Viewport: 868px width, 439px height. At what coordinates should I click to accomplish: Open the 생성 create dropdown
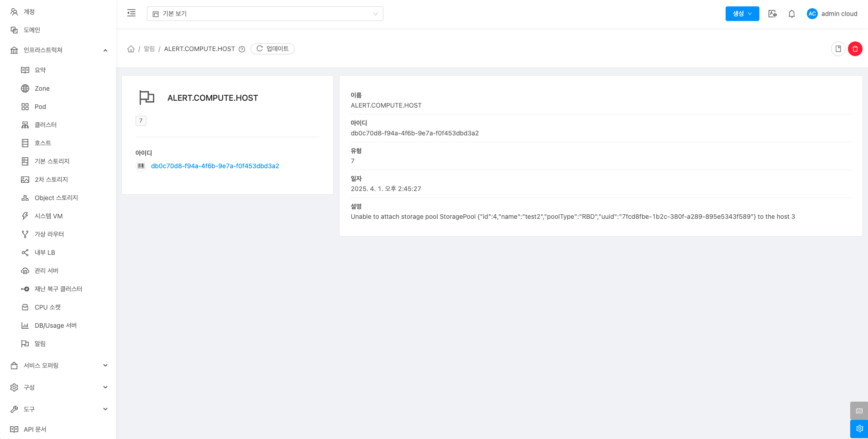tap(742, 14)
